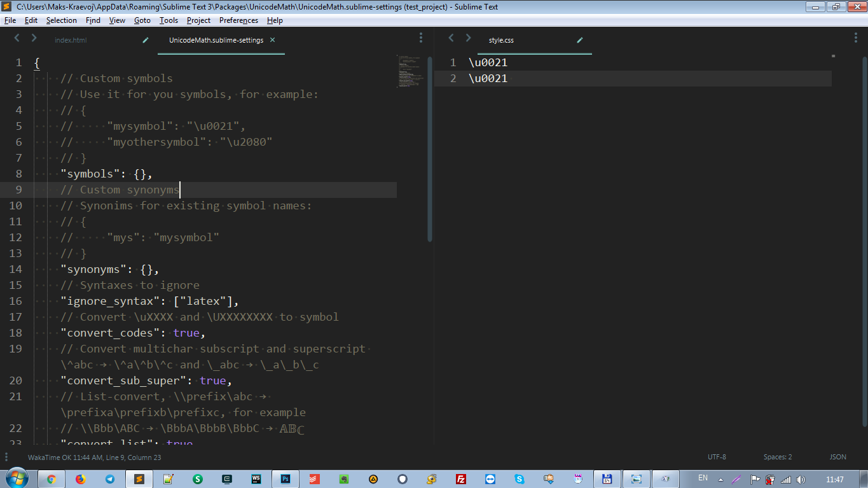Click Sublime Text taskbar icon
Image resolution: width=868 pixels, height=488 pixels.
(139, 479)
